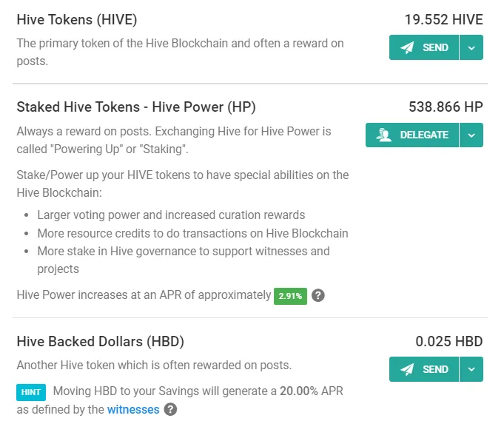
Task: Click the help icon next to witnesses
Action: coord(171,409)
